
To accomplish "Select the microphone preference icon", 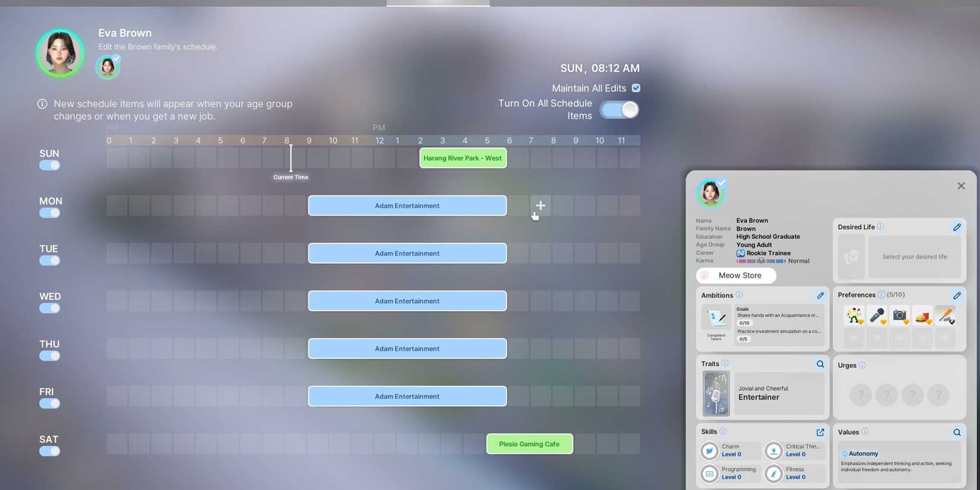I will point(877,315).
